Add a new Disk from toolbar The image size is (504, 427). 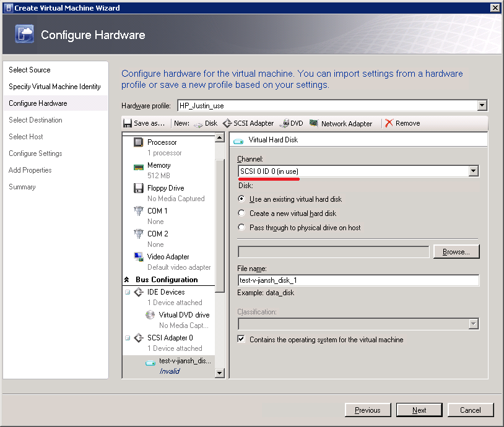[205, 123]
